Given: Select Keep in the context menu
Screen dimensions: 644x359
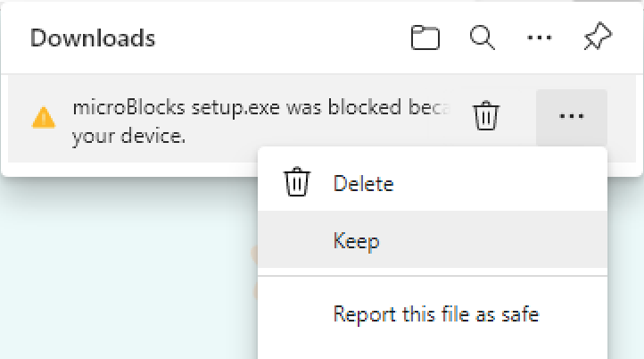Looking at the screenshot, I should tap(433, 239).
